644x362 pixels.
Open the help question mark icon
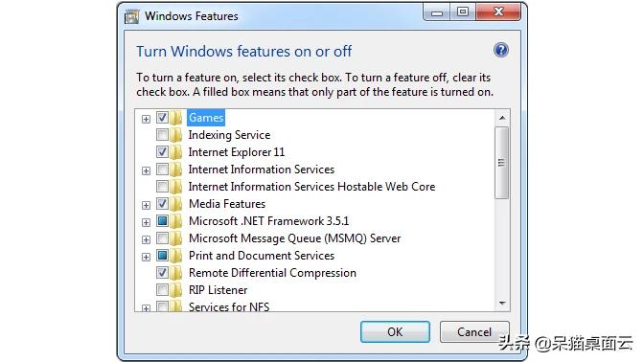click(500, 50)
